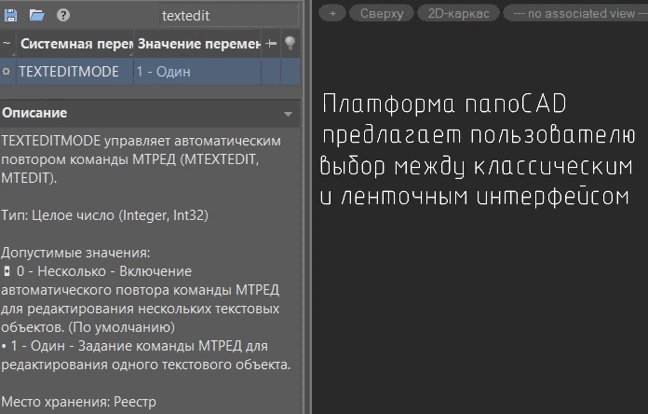This screenshot has width=648, height=414.
Task: Click the '0 - Несколько' value description line
Action: (141, 299)
